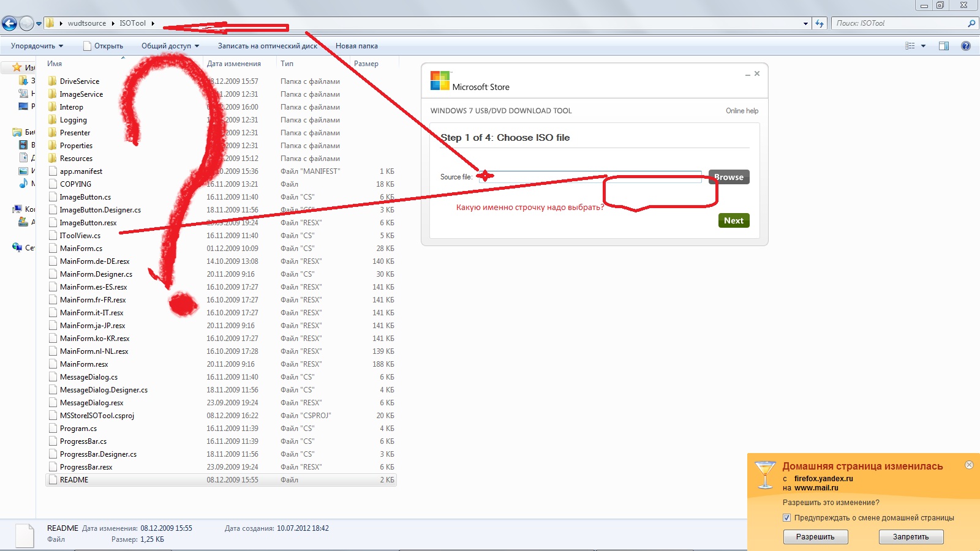
Task: Click the Browse button
Action: tap(729, 177)
